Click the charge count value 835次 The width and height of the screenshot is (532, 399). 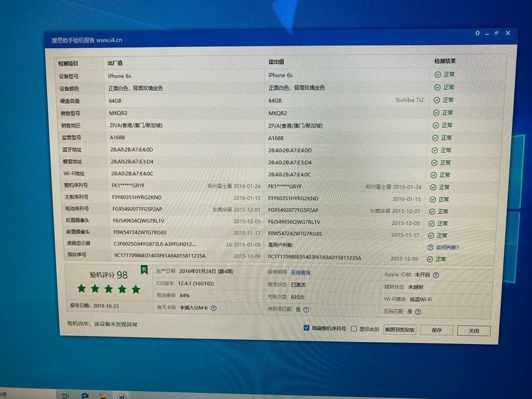pos(297,297)
